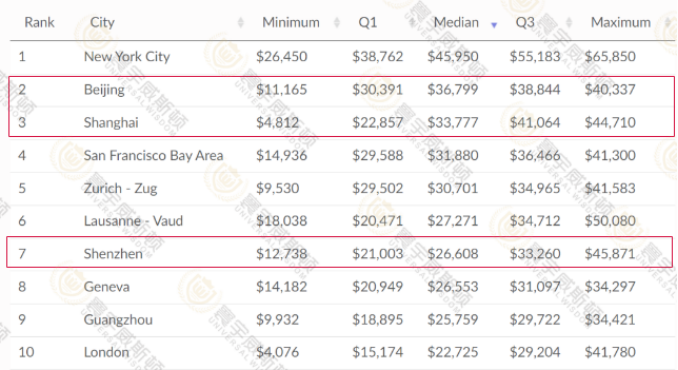Toggle Median descending sort arrow
This screenshot has width=678, height=370.
[494, 25]
